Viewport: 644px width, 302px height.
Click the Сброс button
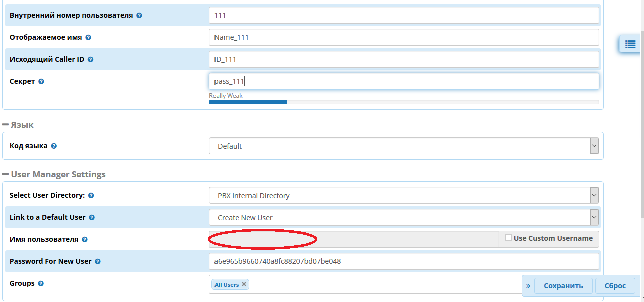click(615, 286)
